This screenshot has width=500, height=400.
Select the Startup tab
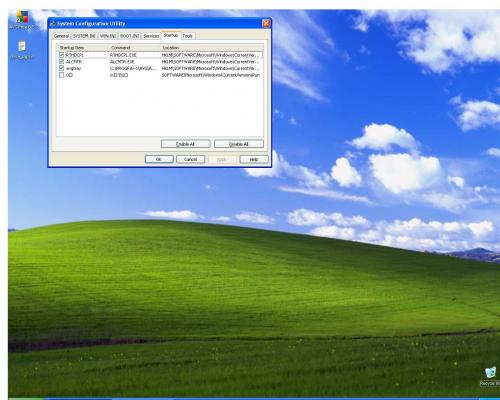171,35
